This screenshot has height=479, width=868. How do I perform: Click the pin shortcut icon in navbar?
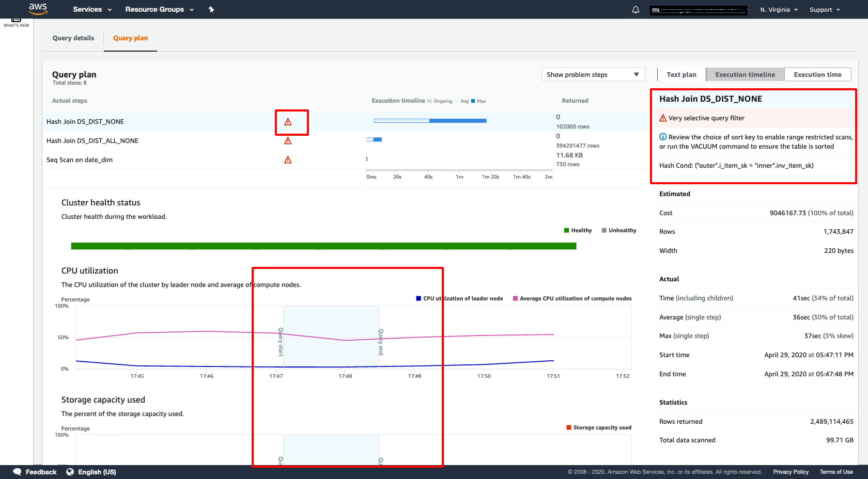coord(211,9)
